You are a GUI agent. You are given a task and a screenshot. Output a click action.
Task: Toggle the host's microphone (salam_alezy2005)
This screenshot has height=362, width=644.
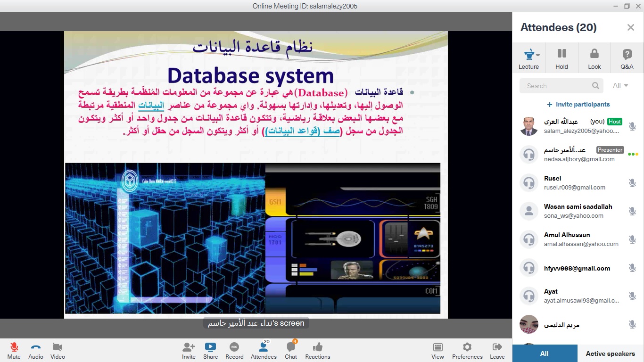click(632, 126)
